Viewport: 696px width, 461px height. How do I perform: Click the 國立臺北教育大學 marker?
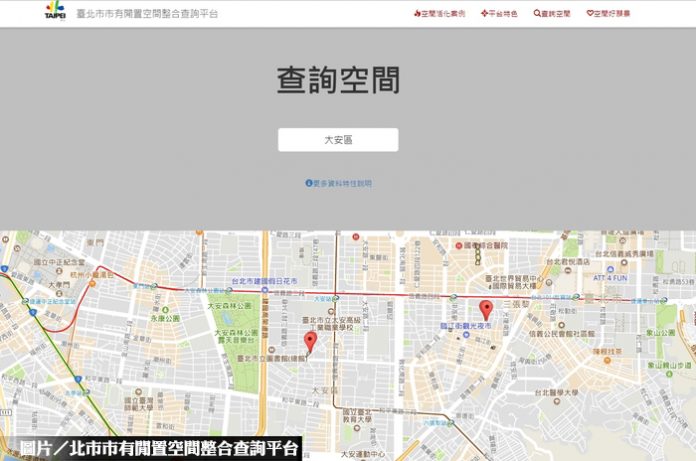click(x=356, y=428)
